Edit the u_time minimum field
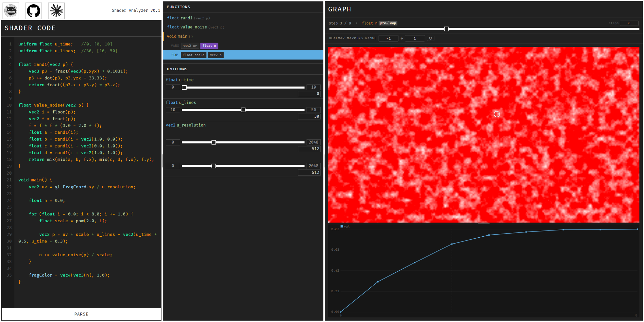This screenshot has height=322, width=644. pyautogui.click(x=173, y=87)
